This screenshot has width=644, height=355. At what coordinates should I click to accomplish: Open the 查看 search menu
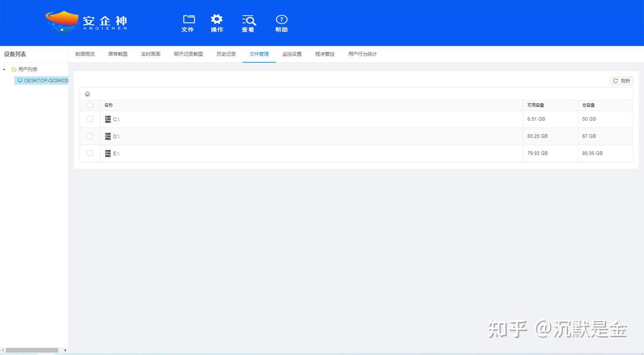click(248, 23)
